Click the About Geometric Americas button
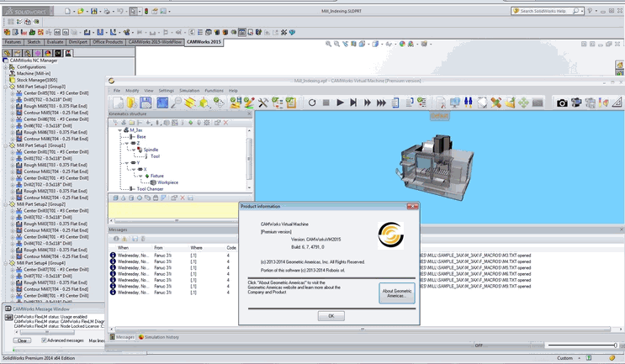 coord(396,293)
